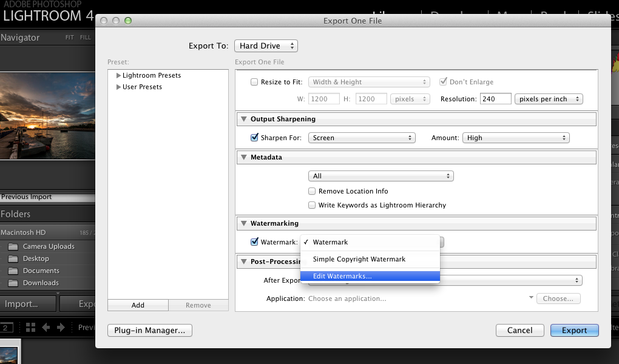Click the Resolution input field
This screenshot has width=619, height=364.
495,99
